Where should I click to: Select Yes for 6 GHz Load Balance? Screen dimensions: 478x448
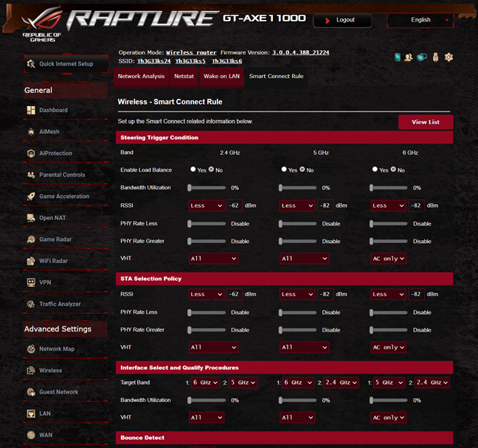tap(375, 169)
